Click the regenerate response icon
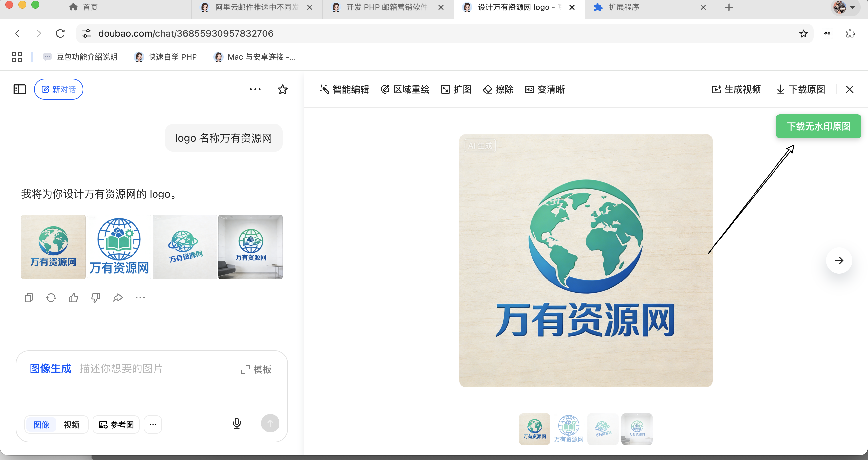Screen dimensions: 868x460 51,298
